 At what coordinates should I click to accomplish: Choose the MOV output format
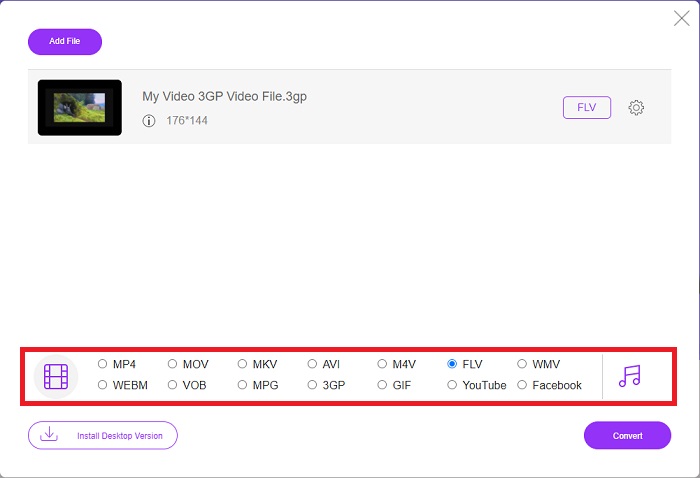172,364
